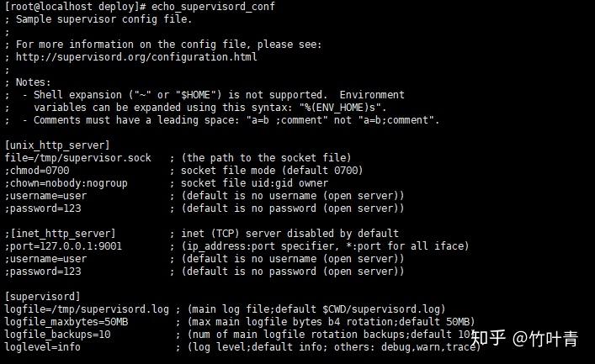This screenshot has height=364, width=595.
Task: Click the ;chmod=0700 setting
Action: (x=37, y=171)
